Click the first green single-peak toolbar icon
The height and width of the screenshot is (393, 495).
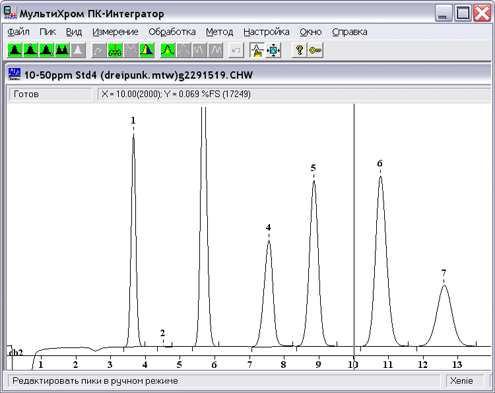coord(15,50)
